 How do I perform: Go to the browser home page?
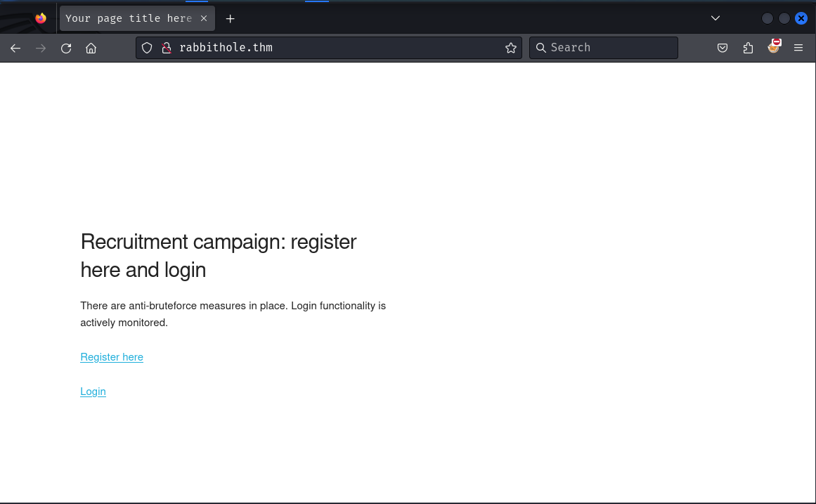[x=91, y=48]
